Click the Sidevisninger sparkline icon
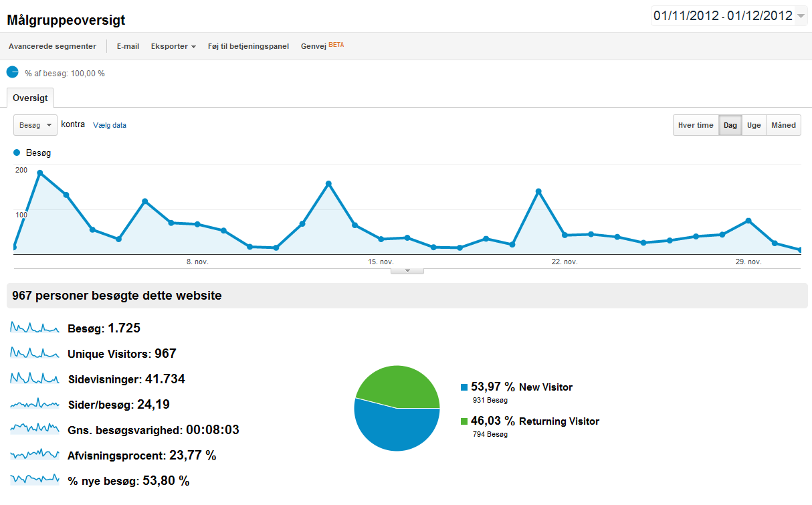This screenshot has height=505, width=812. point(35,379)
